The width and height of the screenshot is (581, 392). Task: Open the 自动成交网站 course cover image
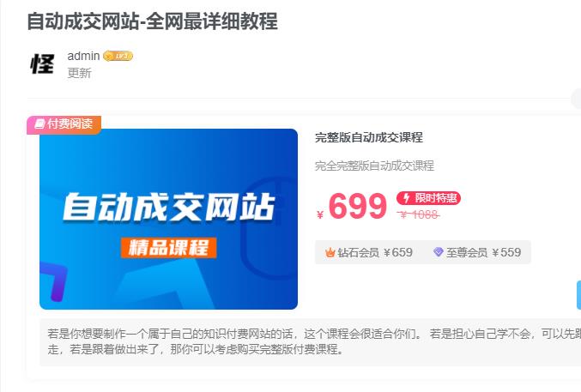tap(168, 219)
